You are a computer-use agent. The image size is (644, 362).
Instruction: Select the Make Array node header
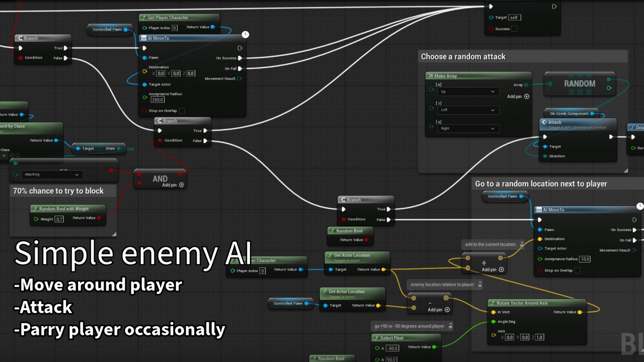click(478, 75)
